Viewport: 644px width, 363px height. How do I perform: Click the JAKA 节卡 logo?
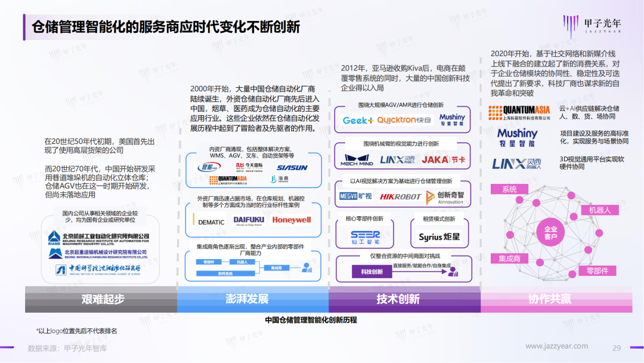444,160
